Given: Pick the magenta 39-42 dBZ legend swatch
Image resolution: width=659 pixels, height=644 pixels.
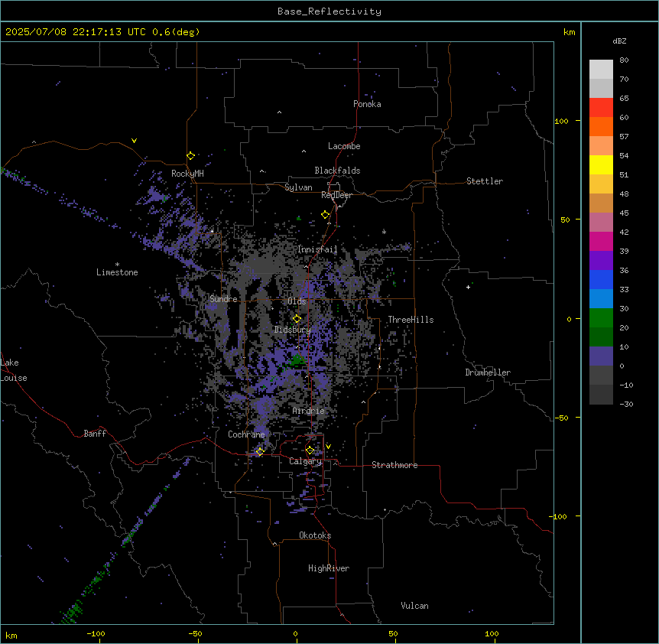Looking at the screenshot, I should (x=601, y=241).
